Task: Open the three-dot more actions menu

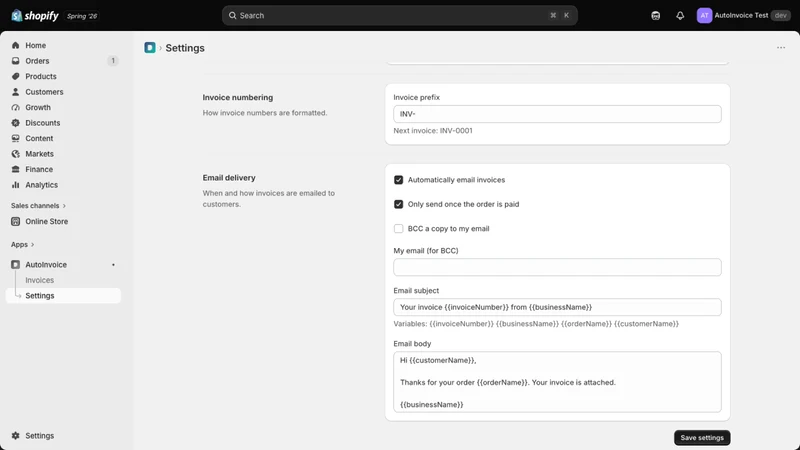Action: (x=781, y=47)
